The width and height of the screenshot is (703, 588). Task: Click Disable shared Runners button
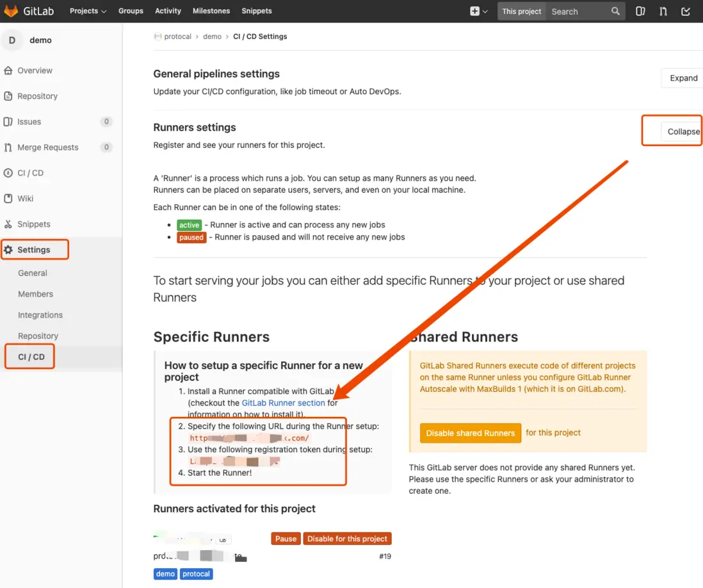(471, 433)
